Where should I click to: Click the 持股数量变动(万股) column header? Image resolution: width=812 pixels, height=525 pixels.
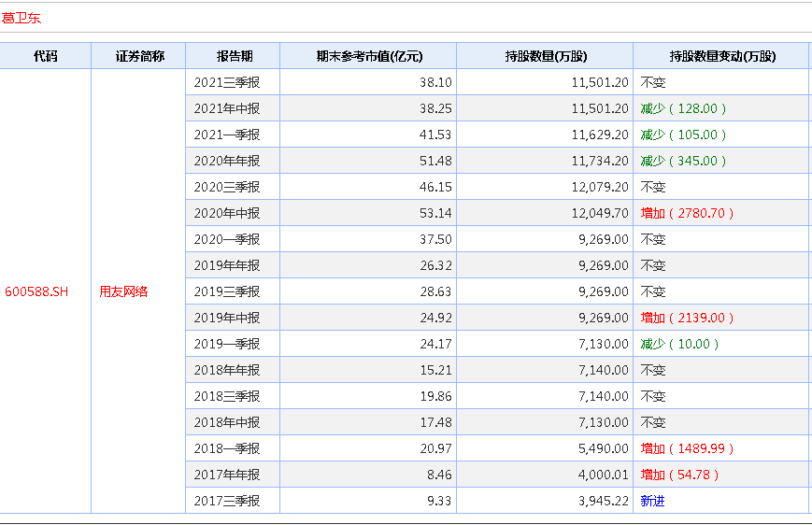click(x=722, y=56)
